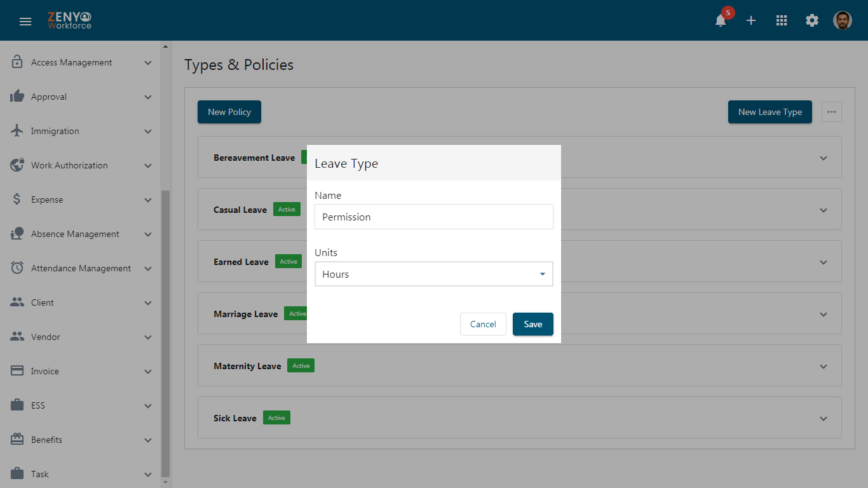The width and height of the screenshot is (868, 488).
Task: Open the Units dropdown showing Hours
Action: [x=434, y=274]
